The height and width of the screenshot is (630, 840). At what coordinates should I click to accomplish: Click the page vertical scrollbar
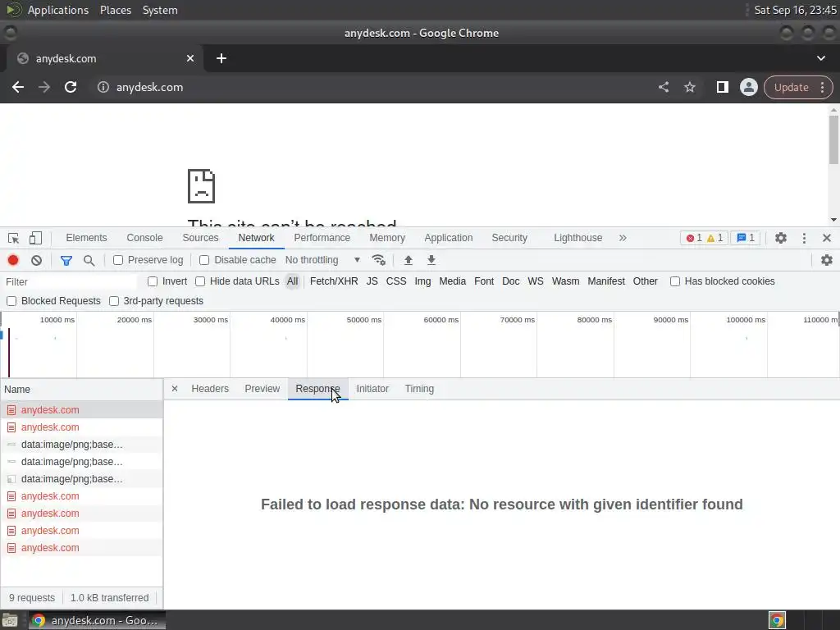pos(833,140)
